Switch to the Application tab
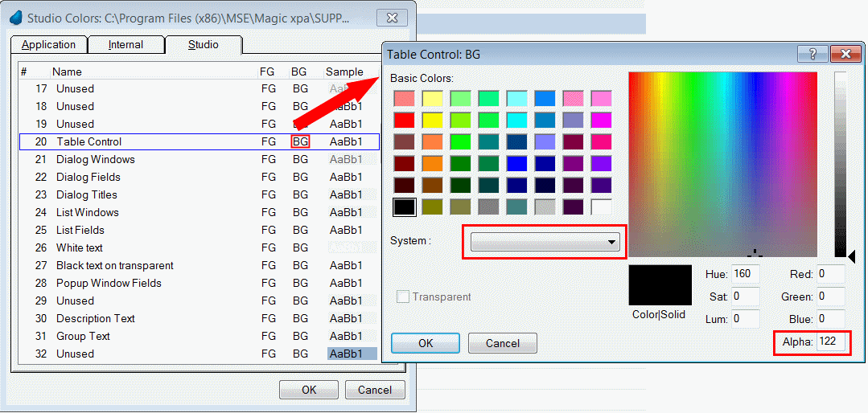The height and width of the screenshot is (413, 868). click(x=48, y=45)
